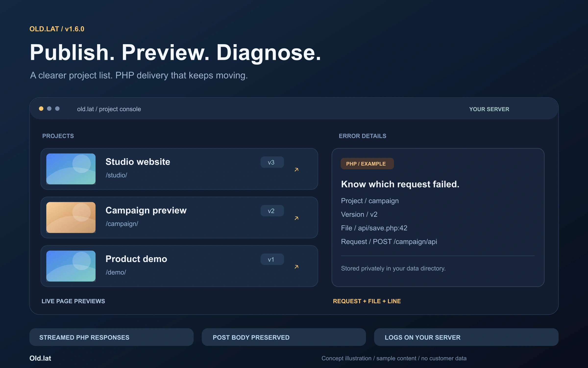Select the Studio website thumbnail

[71, 169]
